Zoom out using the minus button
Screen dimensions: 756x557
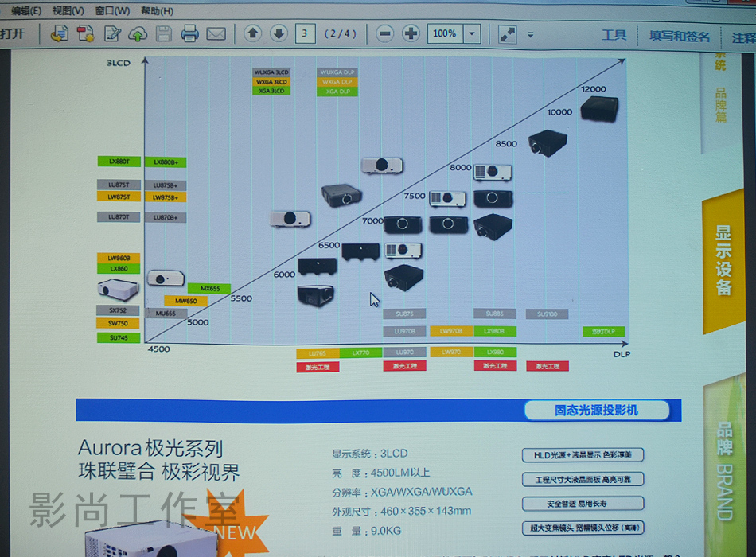click(384, 33)
